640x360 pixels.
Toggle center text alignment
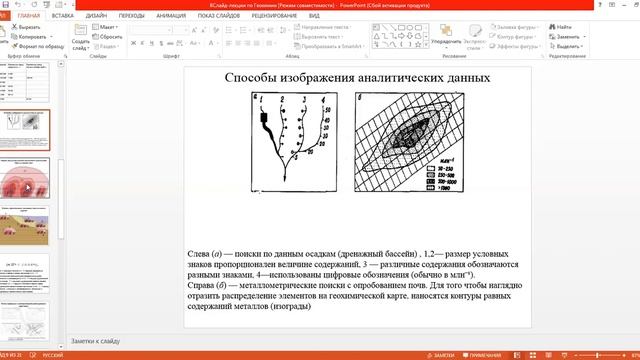(238, 43)
